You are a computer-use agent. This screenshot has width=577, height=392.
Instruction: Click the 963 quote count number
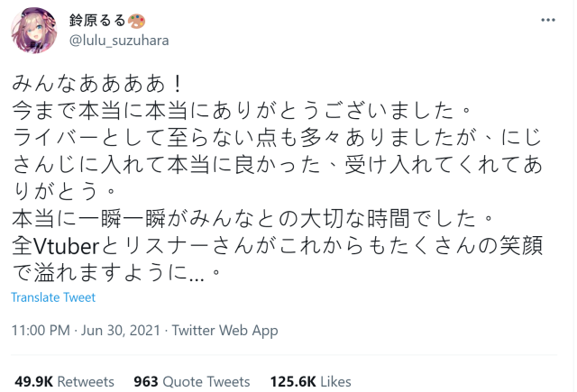[145, 381]
